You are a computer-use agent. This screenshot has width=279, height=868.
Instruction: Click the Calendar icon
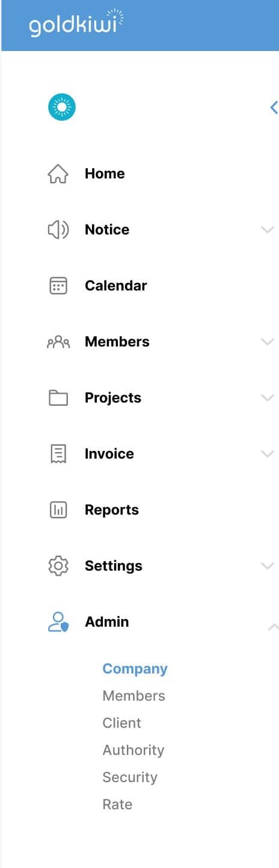click(x=58, y=286)
